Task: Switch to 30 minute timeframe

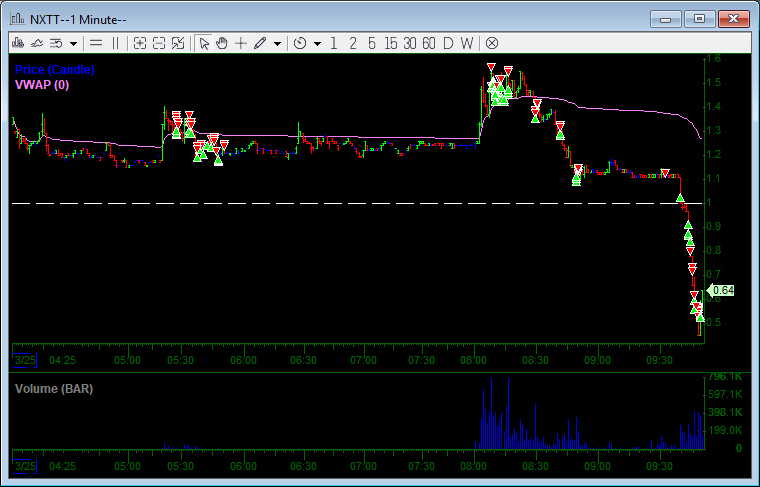Action: tap(410, 44)
